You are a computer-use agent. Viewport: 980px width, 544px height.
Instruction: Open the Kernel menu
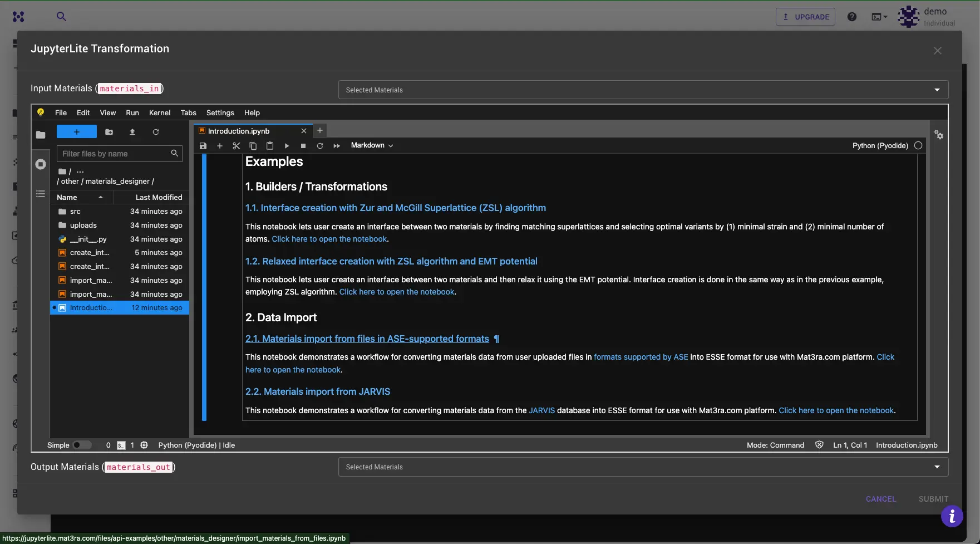click(159, 112)
